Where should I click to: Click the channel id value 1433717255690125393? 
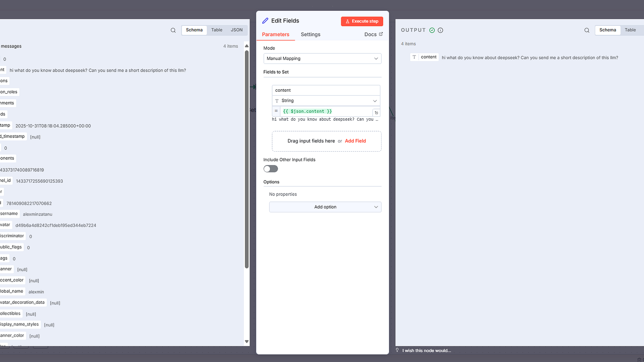[x=39, y=181]
